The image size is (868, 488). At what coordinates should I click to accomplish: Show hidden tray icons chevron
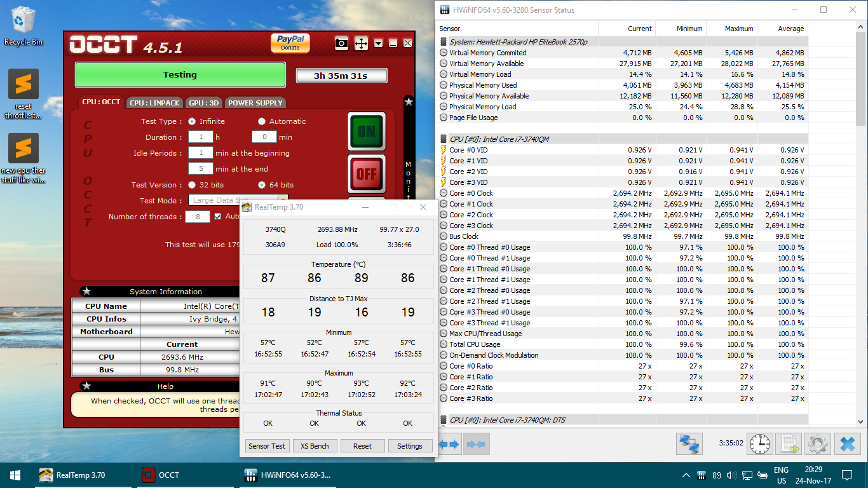(686, 475)
